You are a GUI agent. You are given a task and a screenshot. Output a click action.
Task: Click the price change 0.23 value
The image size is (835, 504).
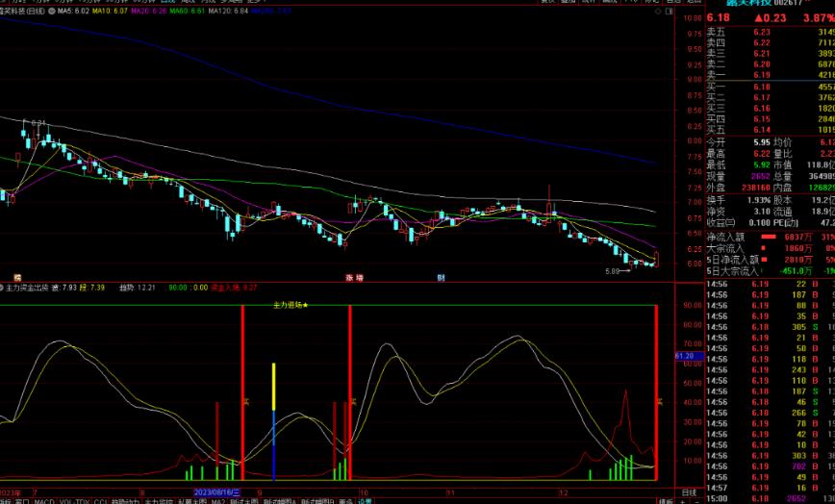770,17
